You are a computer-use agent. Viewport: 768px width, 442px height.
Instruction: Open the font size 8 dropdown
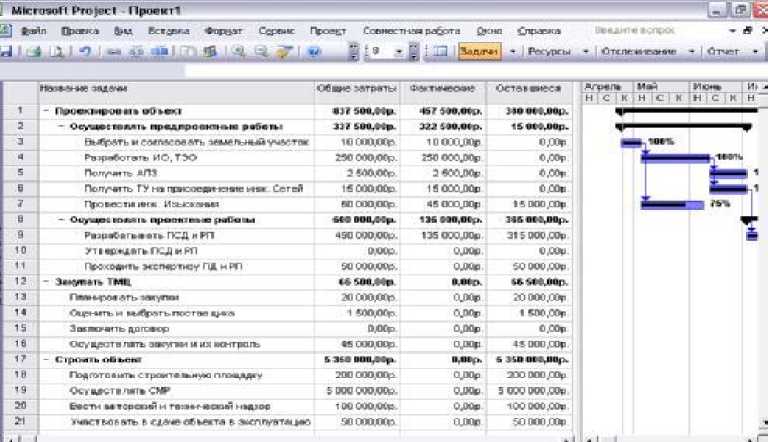click(399, 51)
